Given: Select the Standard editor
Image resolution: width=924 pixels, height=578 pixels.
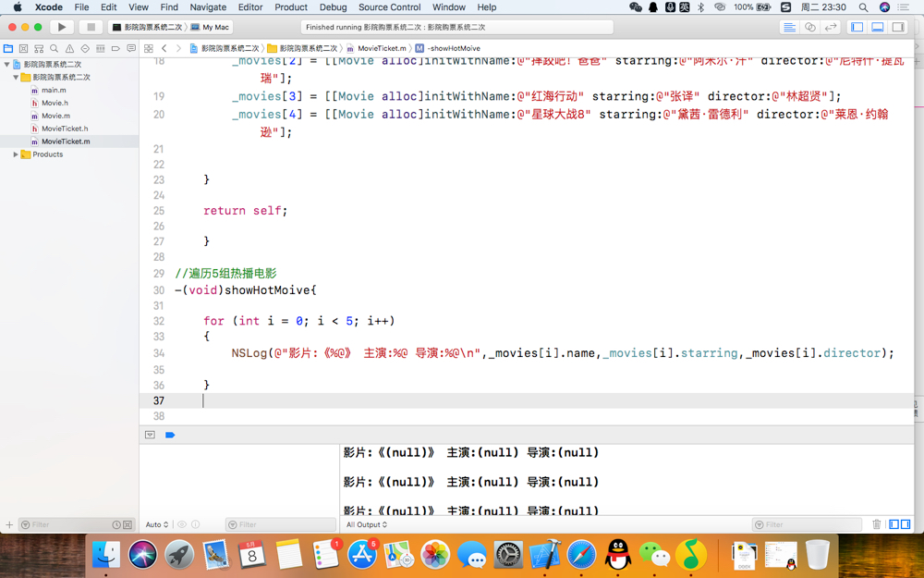Looking at the screenshot, I should [x=790, y=27].
